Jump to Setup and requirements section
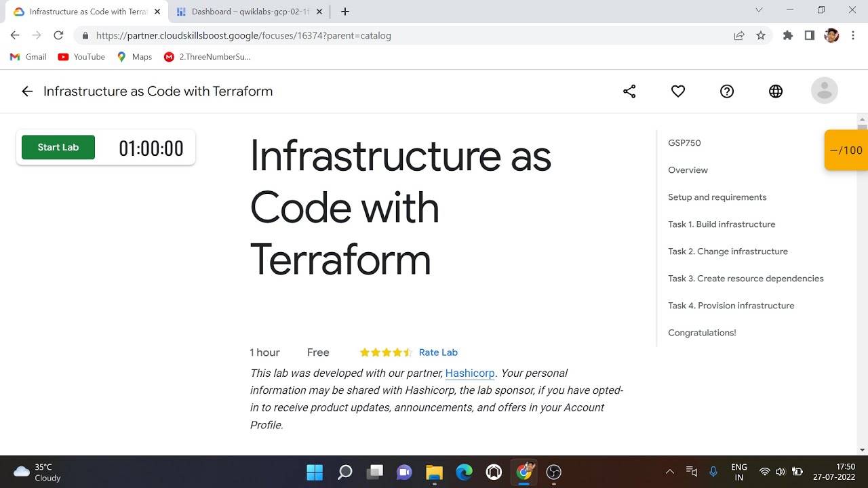Screen dimensions: 868x488 coord(717,197)
